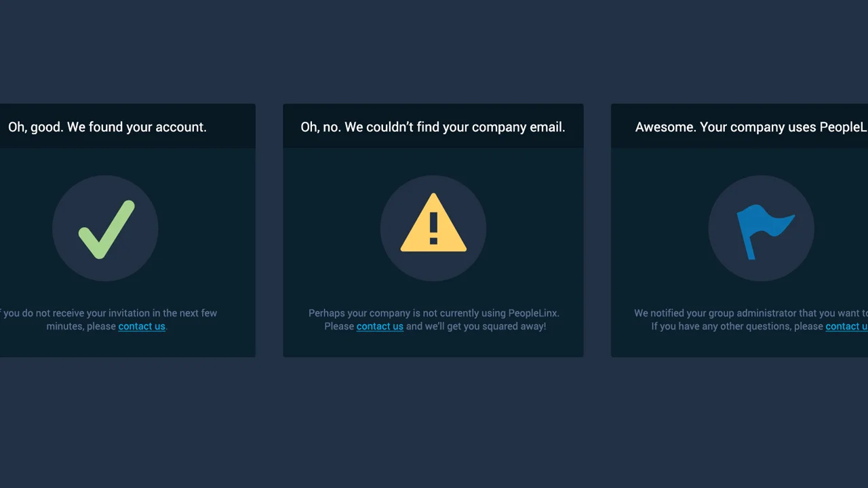Click text 'If you have any other questions, please'

[737, 327]
